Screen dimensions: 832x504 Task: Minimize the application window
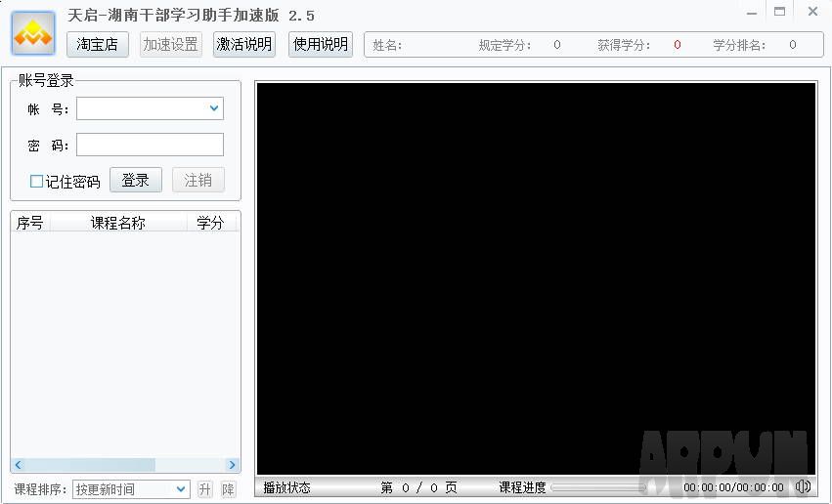(x=751, y=13)
